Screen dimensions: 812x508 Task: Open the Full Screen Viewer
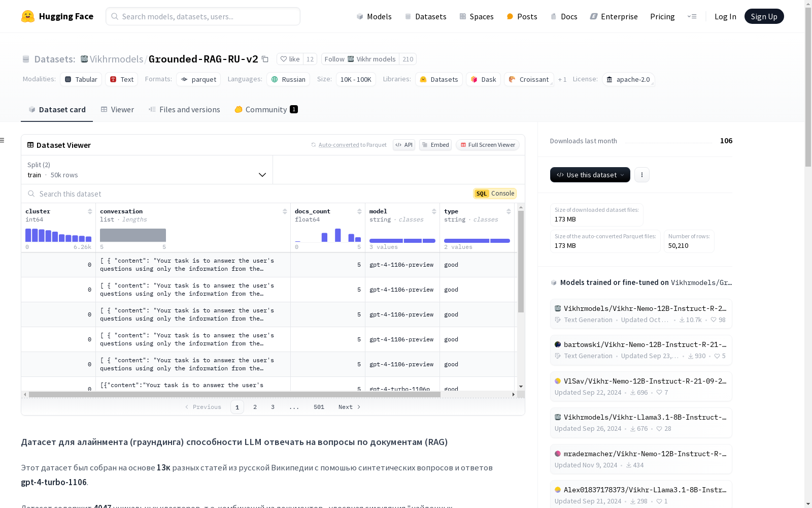488,145
